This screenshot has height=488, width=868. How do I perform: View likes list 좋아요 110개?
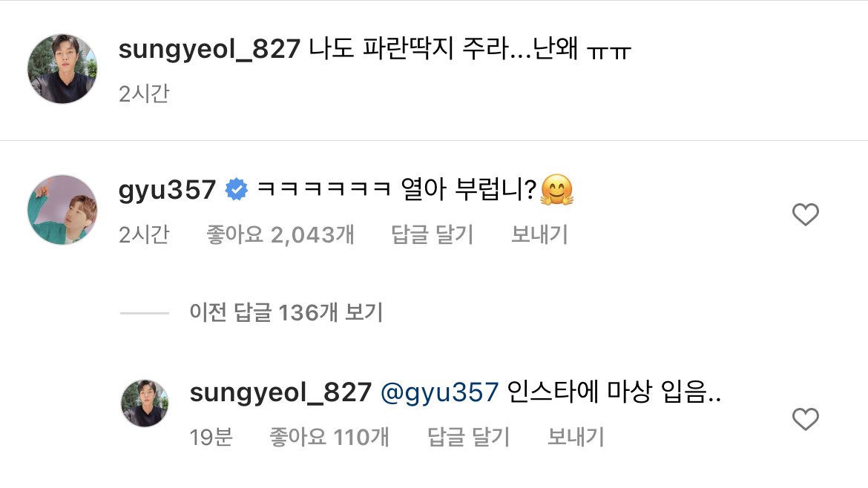pyautogui.click(x=329, y=437)
